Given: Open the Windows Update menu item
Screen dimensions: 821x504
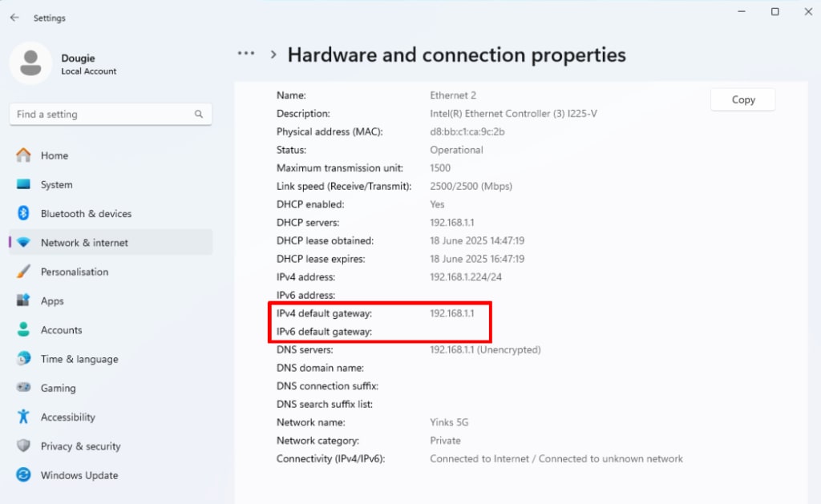Looking at the screenshot, I should pos(79,475).
